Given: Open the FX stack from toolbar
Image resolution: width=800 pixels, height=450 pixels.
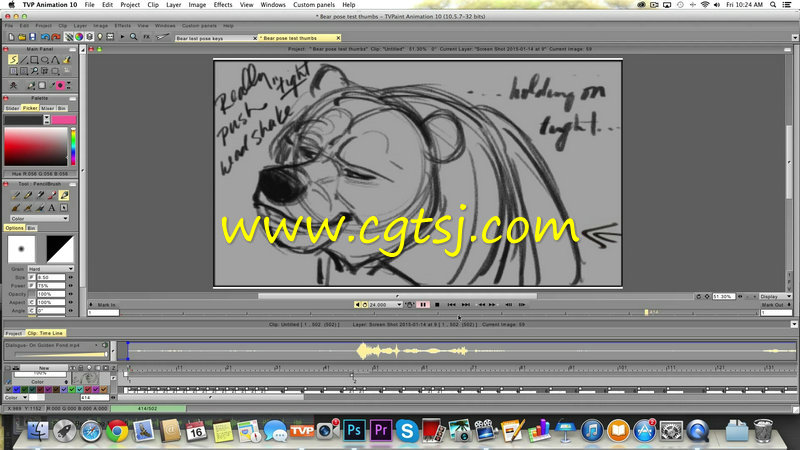Looking at the screenshot, I should pyautogui.click(x=146, y=37).
